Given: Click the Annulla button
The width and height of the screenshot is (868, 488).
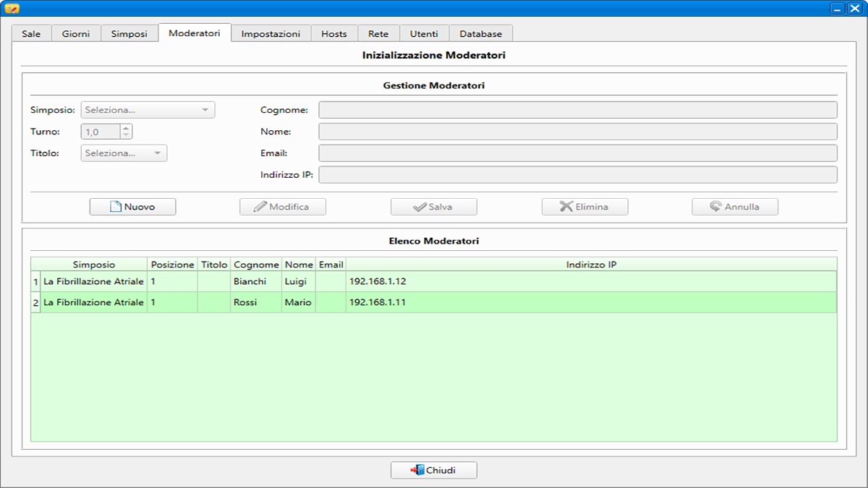Looking at the screenshot, I should pos(735,207).
